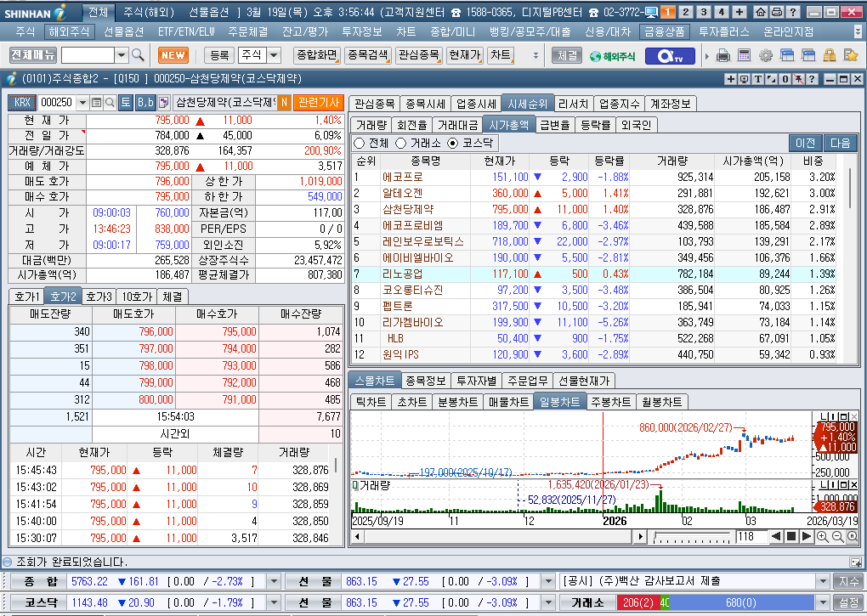The width and height of the screenshot is (867, 616).
Task: Click the 전체메뉴 button
Action: 33,55
